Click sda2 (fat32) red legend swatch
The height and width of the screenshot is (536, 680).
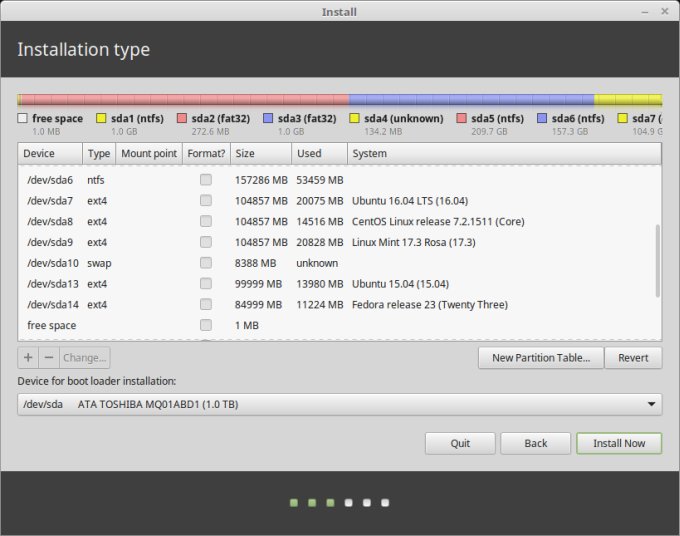point(182,118)
